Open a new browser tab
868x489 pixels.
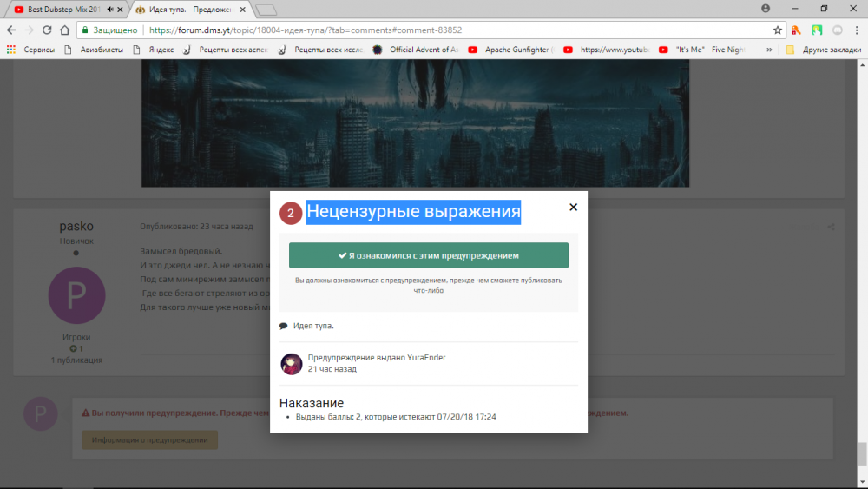(x=266, y=10)
